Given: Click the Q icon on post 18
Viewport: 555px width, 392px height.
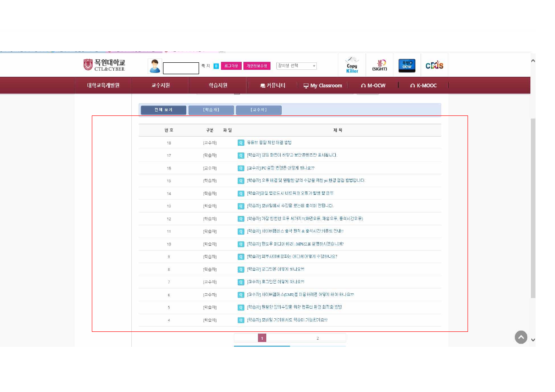Looking at the screenshot, I should tap(241, 143).
